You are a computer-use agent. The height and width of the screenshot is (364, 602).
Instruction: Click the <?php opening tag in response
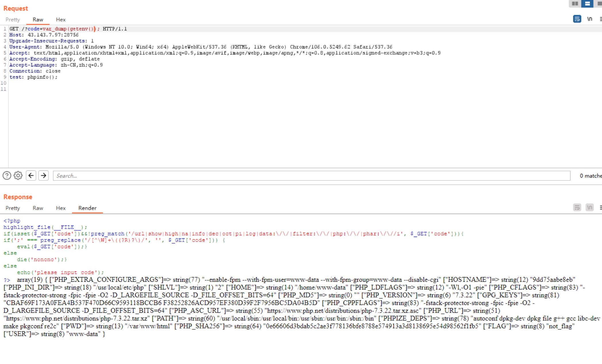(12, 221)
